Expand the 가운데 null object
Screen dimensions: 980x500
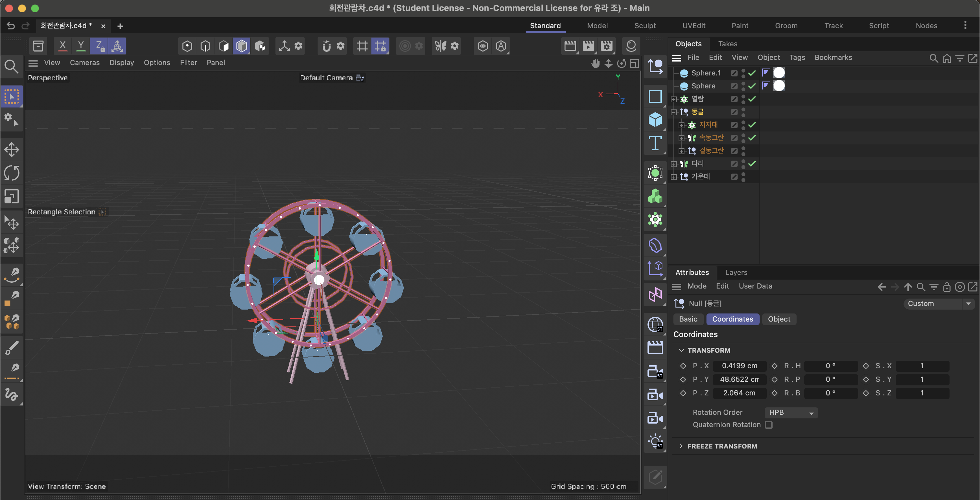pos(673,177)
